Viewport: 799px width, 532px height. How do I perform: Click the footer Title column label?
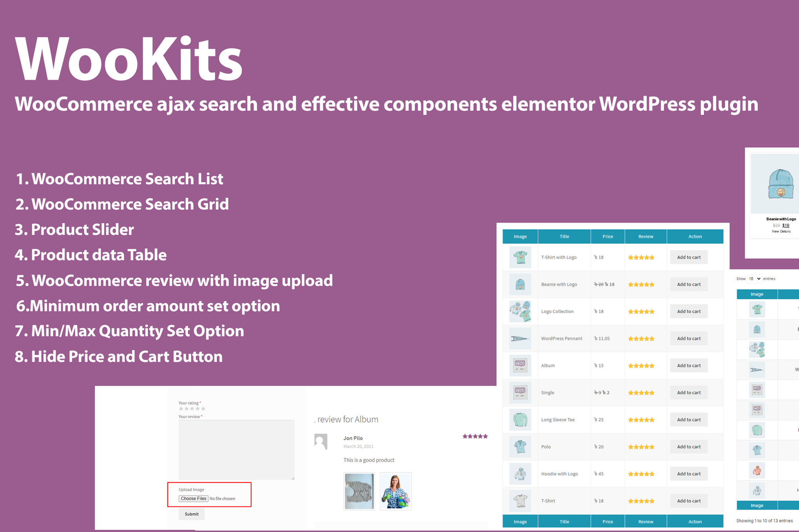pos(564,522)
